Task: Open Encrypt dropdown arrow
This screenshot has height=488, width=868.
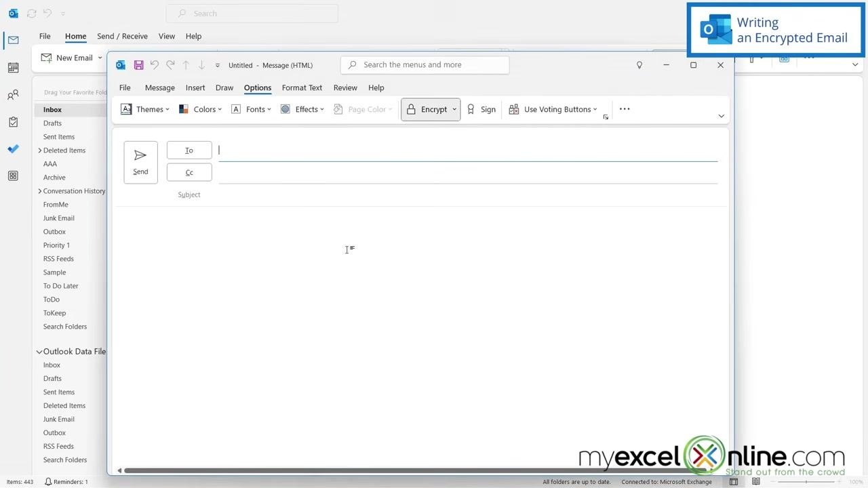Action: [x=454, y=109]
